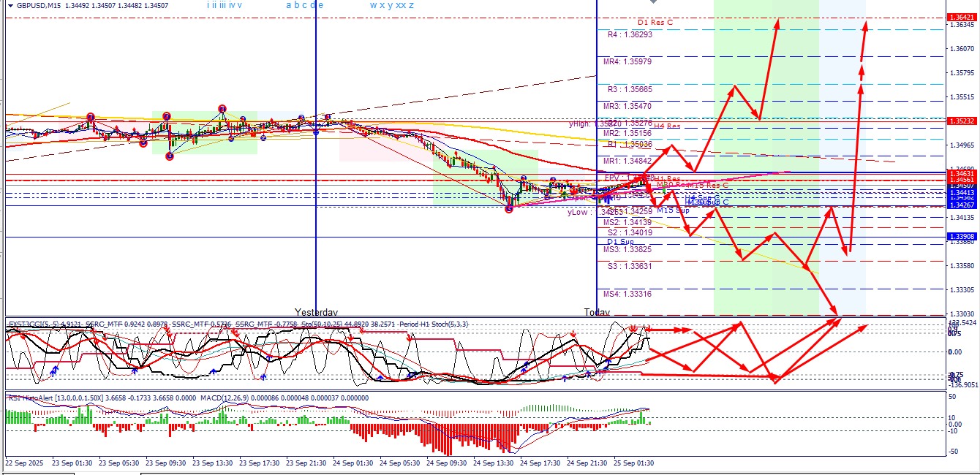980x475 pixels.
Task: Click the GBPUSD,M15 chart title
Action: tap(39, 6)
